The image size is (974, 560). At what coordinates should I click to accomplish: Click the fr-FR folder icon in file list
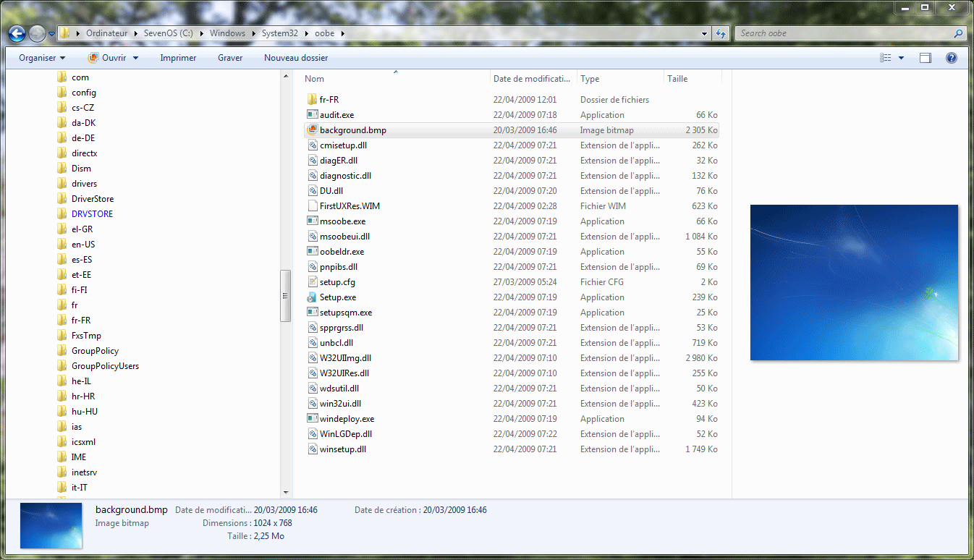(312, 99)
